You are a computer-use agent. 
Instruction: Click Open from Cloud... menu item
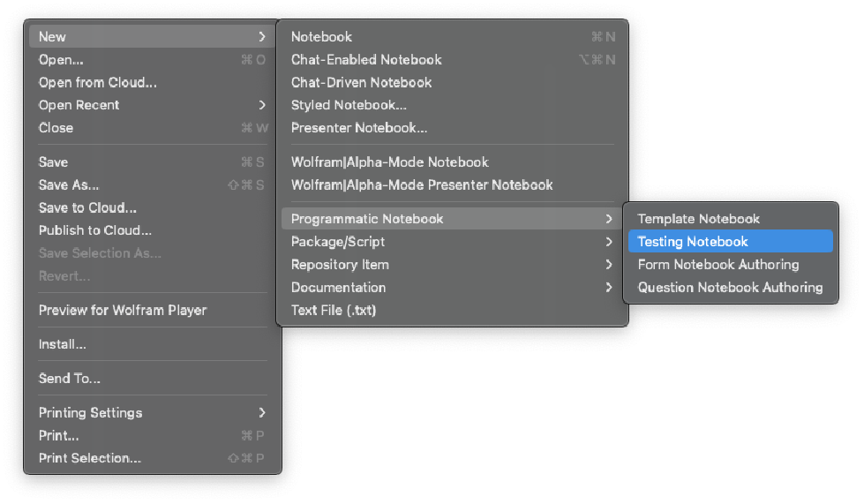coord(97,82)
